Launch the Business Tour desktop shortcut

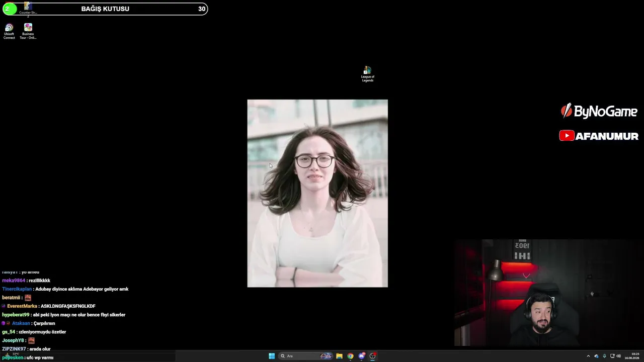[x=28, y=31]
